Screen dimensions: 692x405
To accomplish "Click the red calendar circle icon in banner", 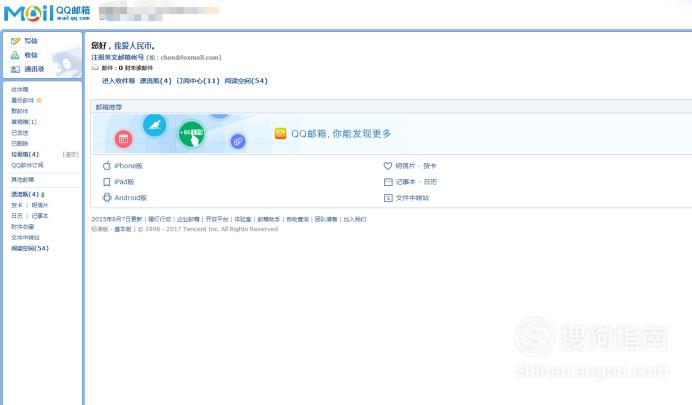I will [x=123, y=139].
